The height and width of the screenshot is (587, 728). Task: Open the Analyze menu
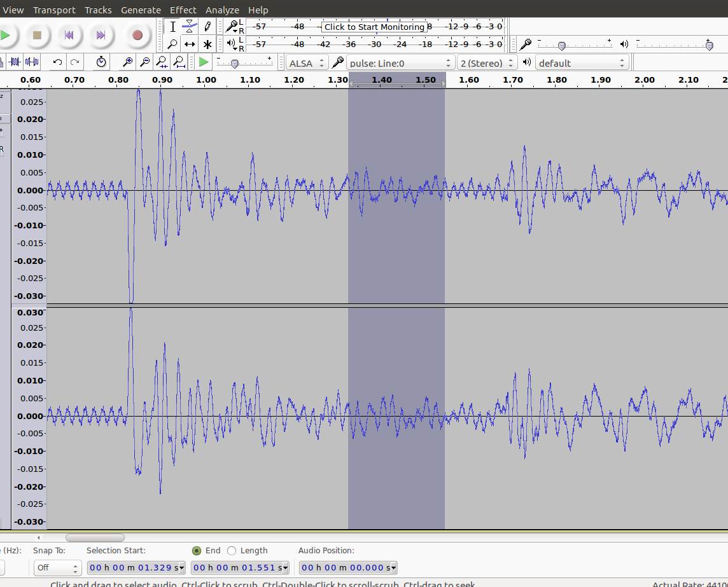tap(222, 10)
